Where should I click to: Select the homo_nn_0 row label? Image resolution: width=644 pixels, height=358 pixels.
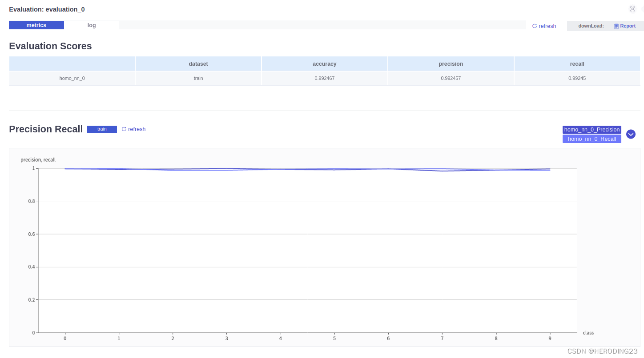tap(72, 78)
